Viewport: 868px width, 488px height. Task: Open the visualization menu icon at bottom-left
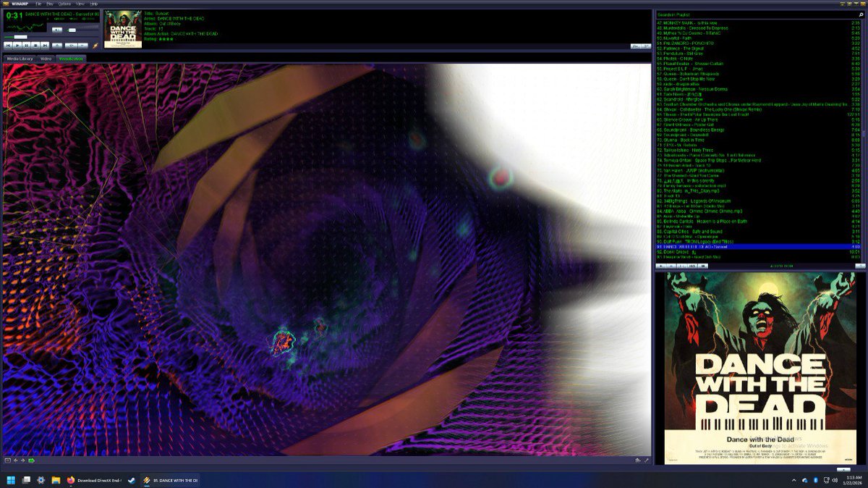[8, 460]
